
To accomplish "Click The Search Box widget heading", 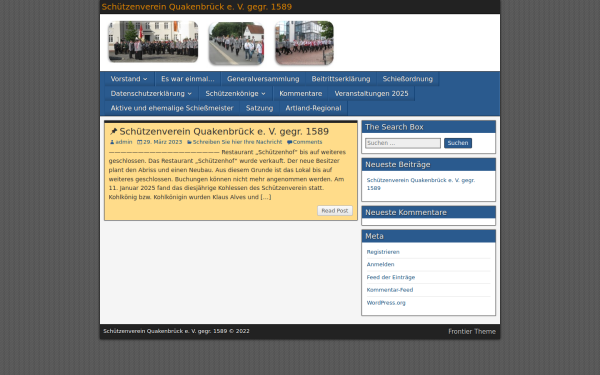I will (429, 127).
